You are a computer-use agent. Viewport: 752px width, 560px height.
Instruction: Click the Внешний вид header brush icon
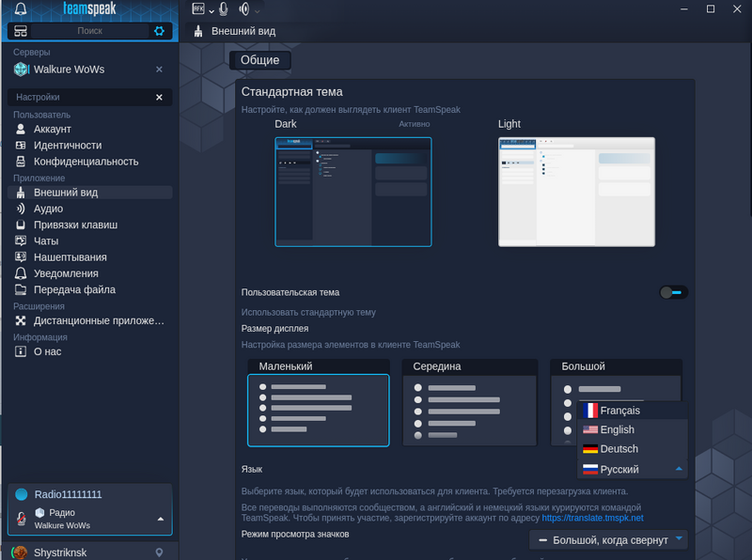[x=198, y=31]
